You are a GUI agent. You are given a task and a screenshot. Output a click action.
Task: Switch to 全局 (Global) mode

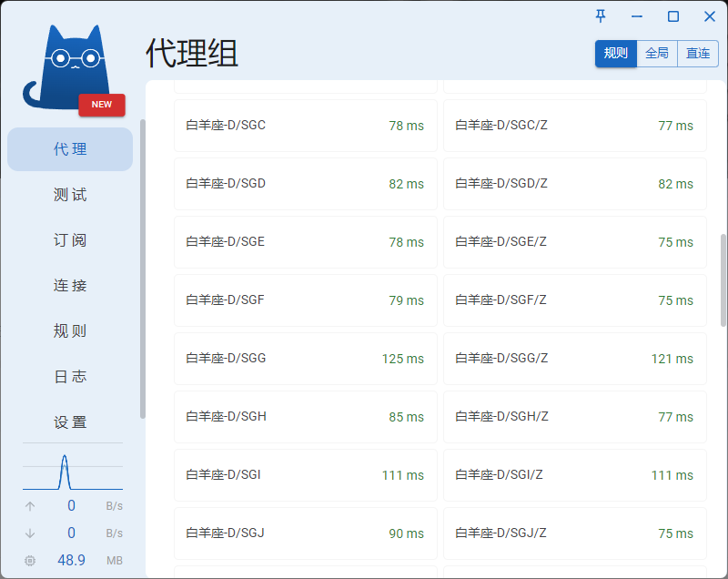click(657, 54)
